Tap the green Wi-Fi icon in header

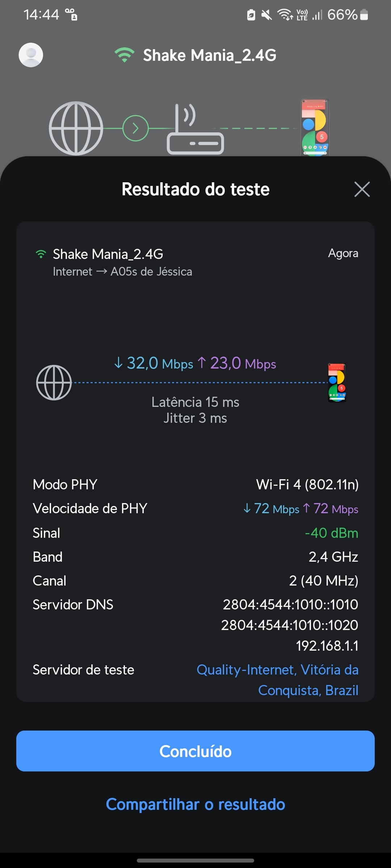[x=125, y=55]
